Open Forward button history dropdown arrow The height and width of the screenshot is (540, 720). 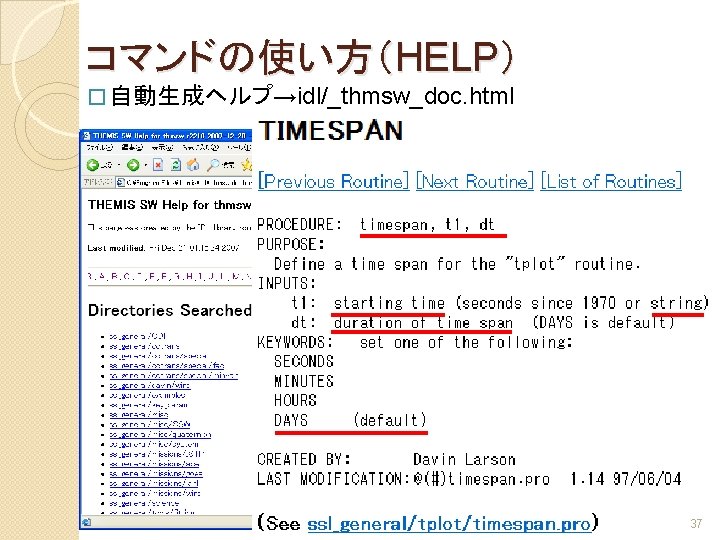(146, 165)
